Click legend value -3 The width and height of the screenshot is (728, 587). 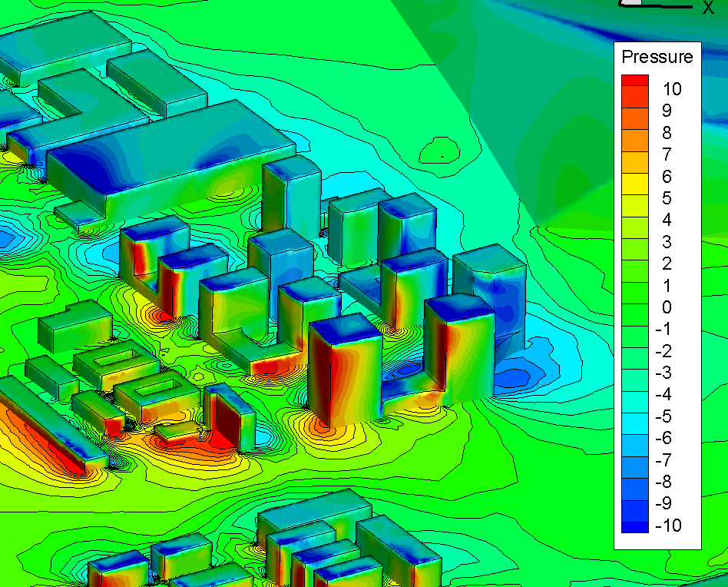coord(663,373)
